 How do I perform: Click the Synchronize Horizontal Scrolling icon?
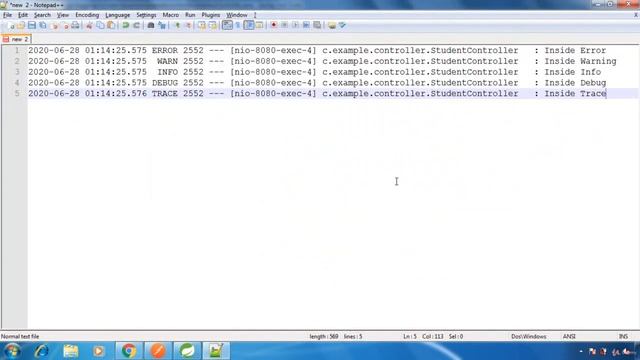pos(213,25)
